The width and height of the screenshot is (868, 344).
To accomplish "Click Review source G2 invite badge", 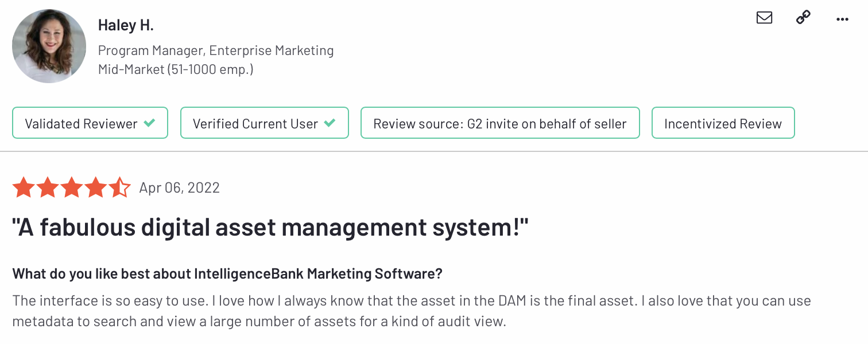I will pyautogui.click(x=500, y=123).
